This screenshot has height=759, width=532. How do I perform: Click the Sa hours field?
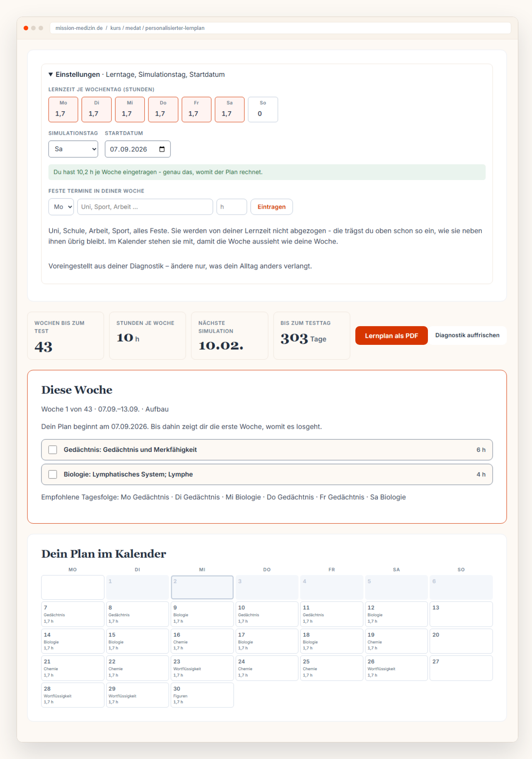coord(230,110)
